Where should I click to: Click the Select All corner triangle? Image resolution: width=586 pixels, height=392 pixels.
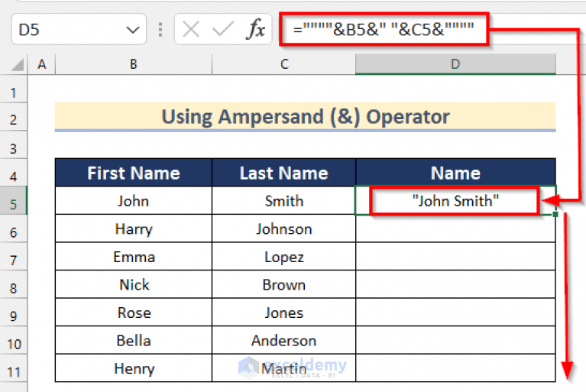click(18, 65)
